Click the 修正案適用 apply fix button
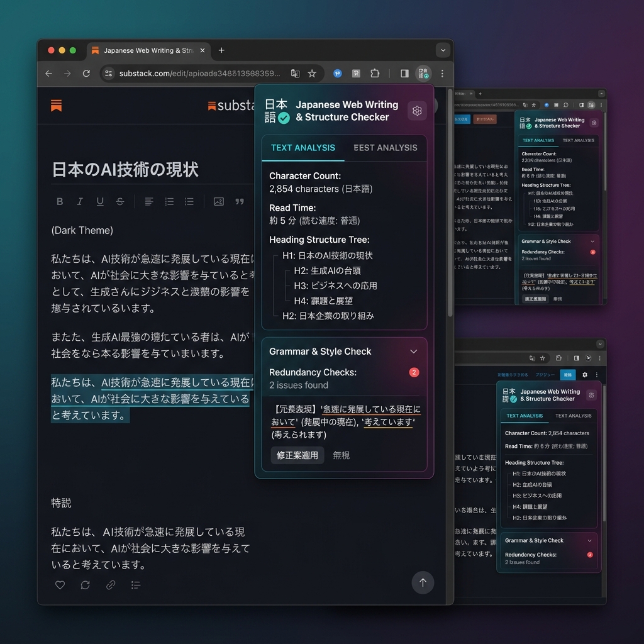The image size is (644, 644). click(x=297, y=455)
